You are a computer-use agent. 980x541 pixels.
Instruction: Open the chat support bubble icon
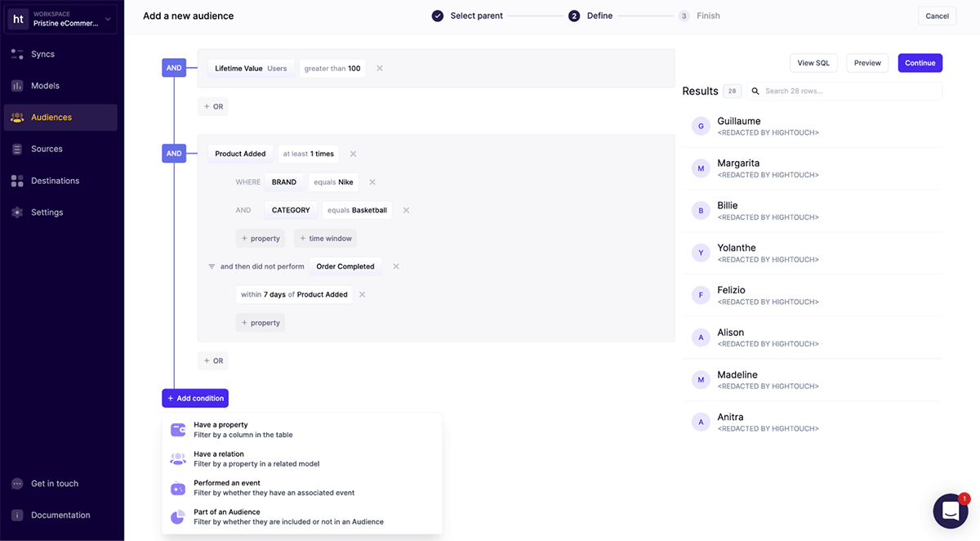(x=950, y=511)
